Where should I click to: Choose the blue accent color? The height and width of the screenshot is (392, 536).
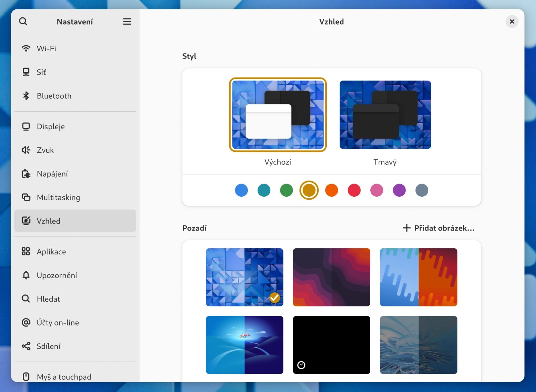pos(242,190)
